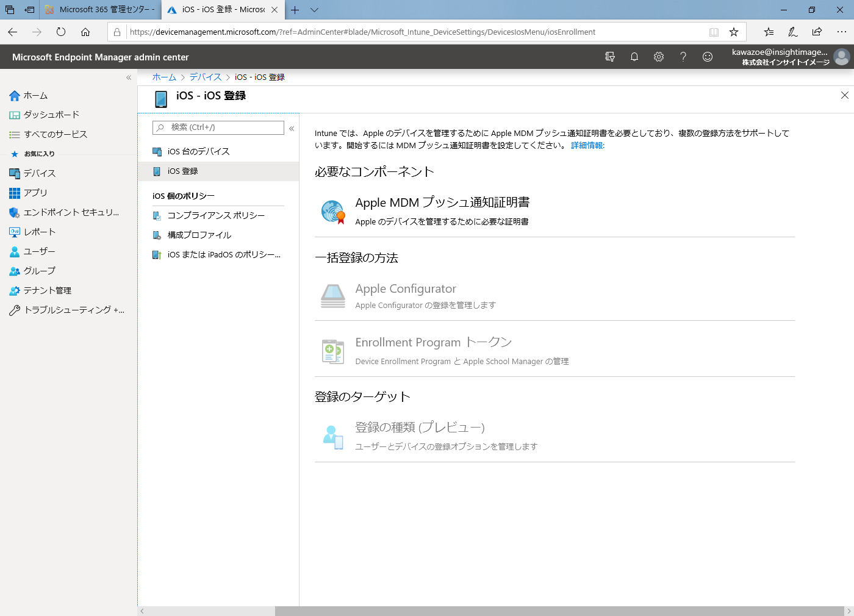Open すべてのサービス list
The image size is (854, 616).
56,134
